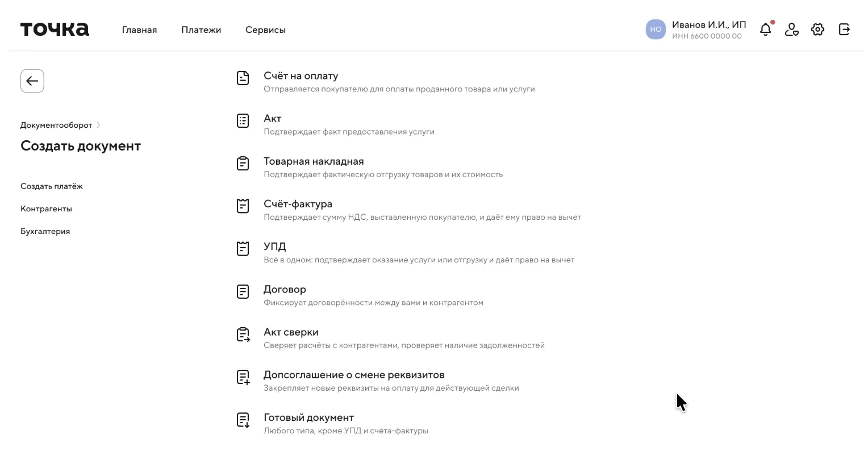Click the Допсоглашение document icon
Screen dimensions: 868x451
pos(243,378)
